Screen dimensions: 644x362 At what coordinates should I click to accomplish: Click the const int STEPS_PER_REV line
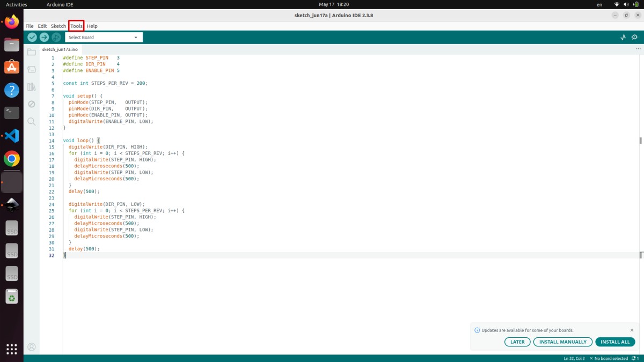(x=105, y=83)
